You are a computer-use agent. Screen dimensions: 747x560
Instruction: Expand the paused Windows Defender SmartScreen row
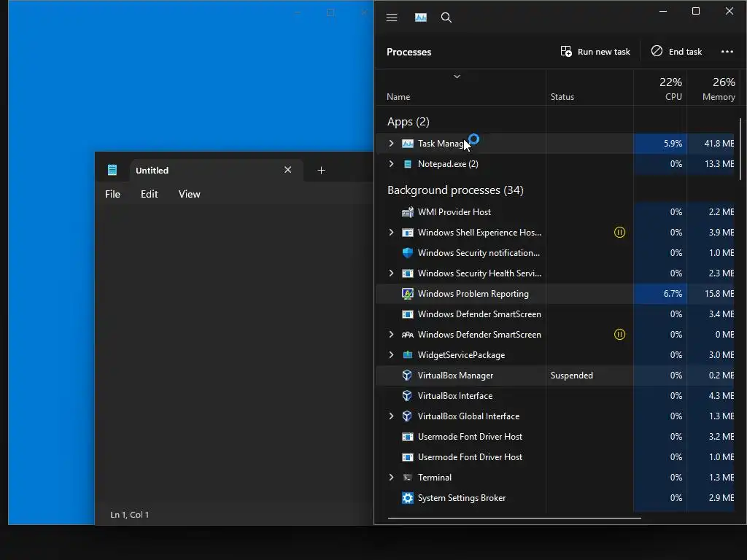tap(391, 334)
